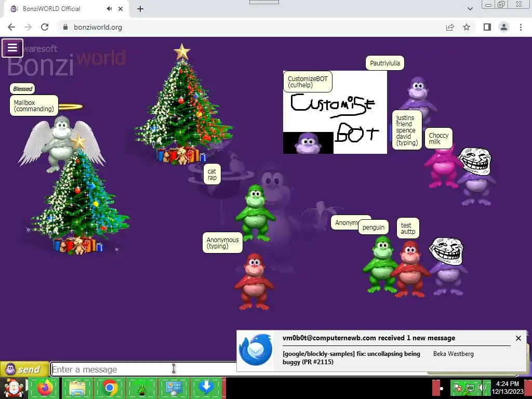The height and width of the screenshot is (399, 532).
Task: Go back in browser history
Action: pyautogui.click(x=11, y=27)
